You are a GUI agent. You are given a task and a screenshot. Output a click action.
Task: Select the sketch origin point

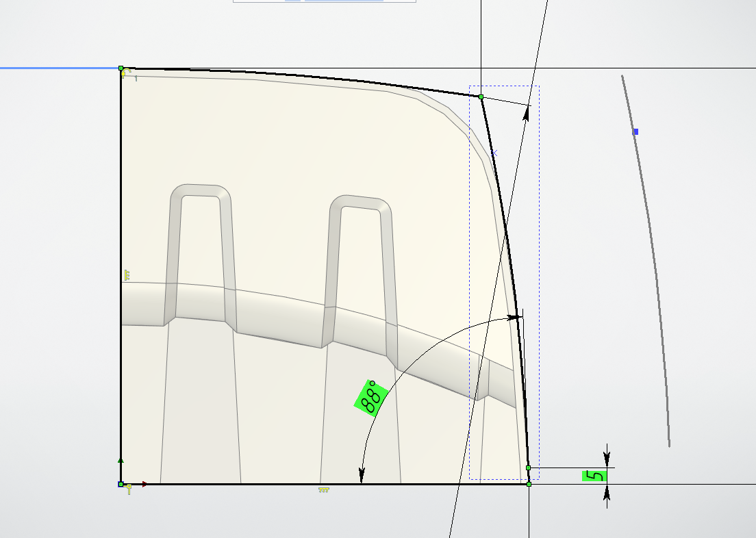point(121,484)
